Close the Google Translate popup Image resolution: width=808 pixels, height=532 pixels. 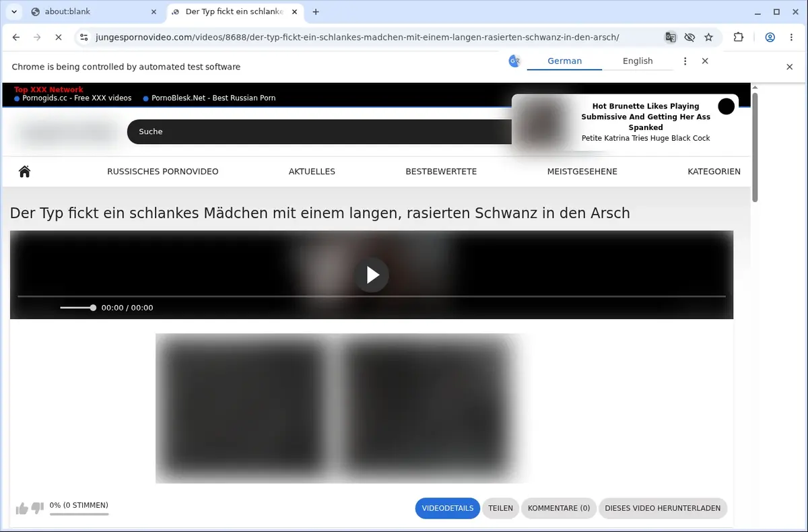(705, 61)
